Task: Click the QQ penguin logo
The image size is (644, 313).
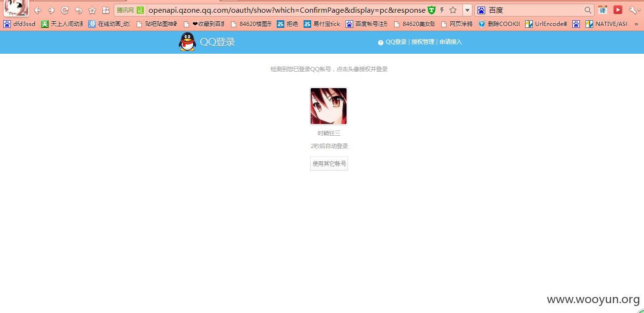Action: [187, 41]
